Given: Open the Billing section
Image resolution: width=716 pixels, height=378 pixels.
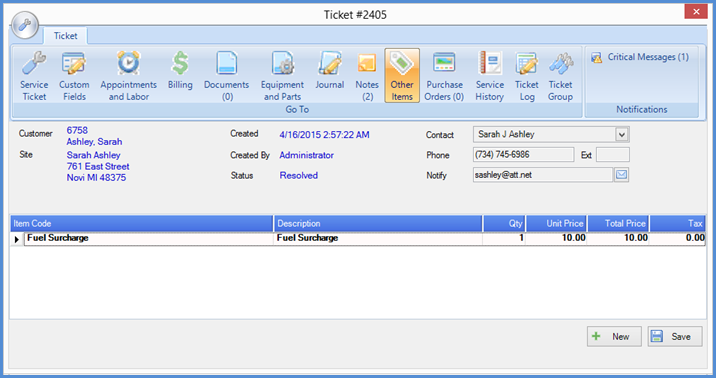Looking at the screenshot, I should click(x=180, y=71).
